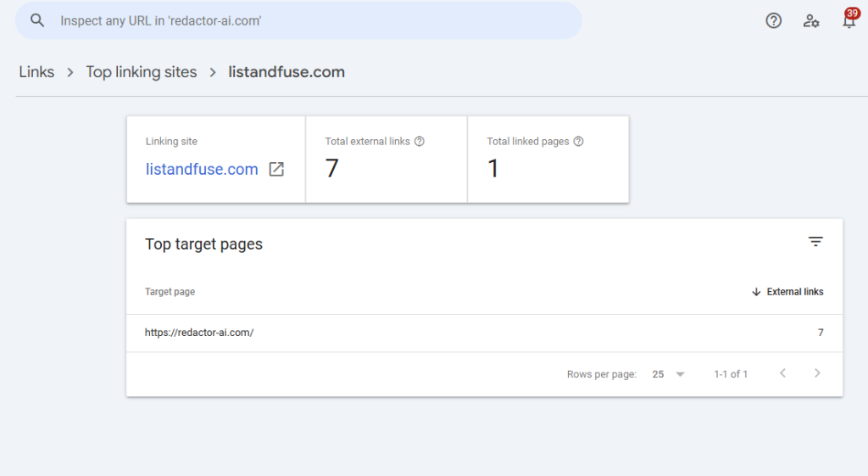Go to next page of results
Screen dimensions: 868x476
pos(817,373)
